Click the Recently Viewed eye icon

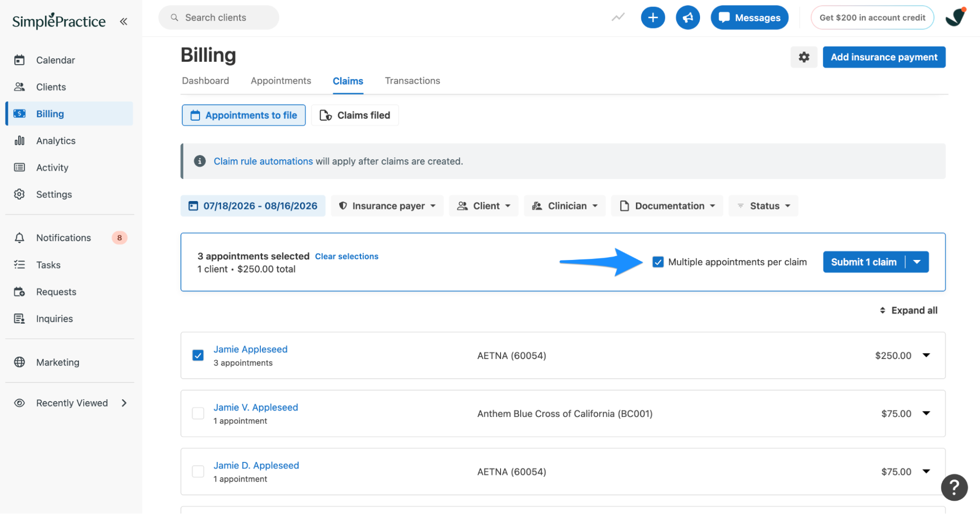pyautogui.click(x=20, y=403)
